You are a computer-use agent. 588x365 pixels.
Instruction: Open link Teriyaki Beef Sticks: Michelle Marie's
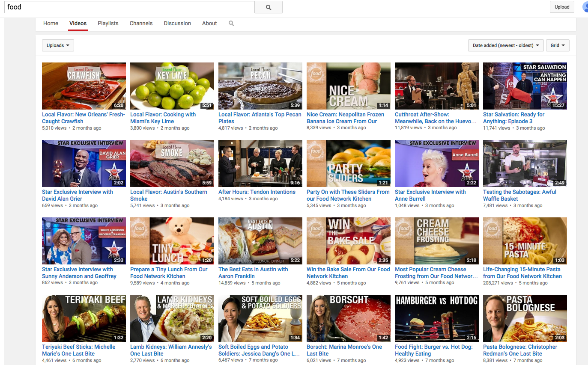(x=79, y=350)
